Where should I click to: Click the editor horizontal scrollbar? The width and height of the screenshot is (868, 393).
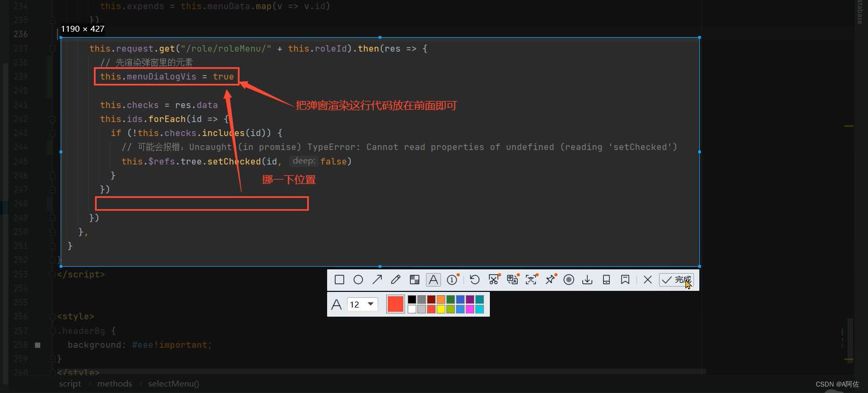381,371
